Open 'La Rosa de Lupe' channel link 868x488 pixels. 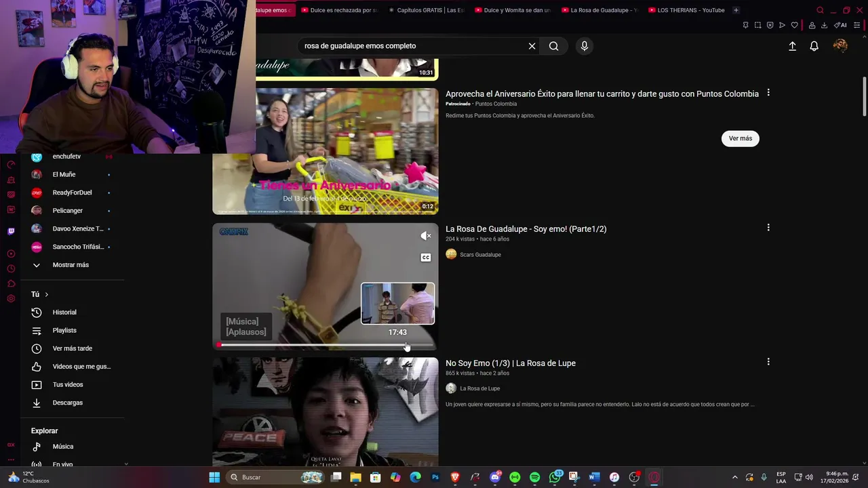479,388
